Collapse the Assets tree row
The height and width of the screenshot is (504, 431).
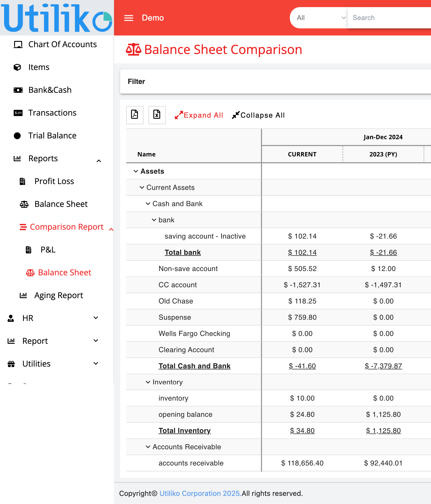point(136,171)
